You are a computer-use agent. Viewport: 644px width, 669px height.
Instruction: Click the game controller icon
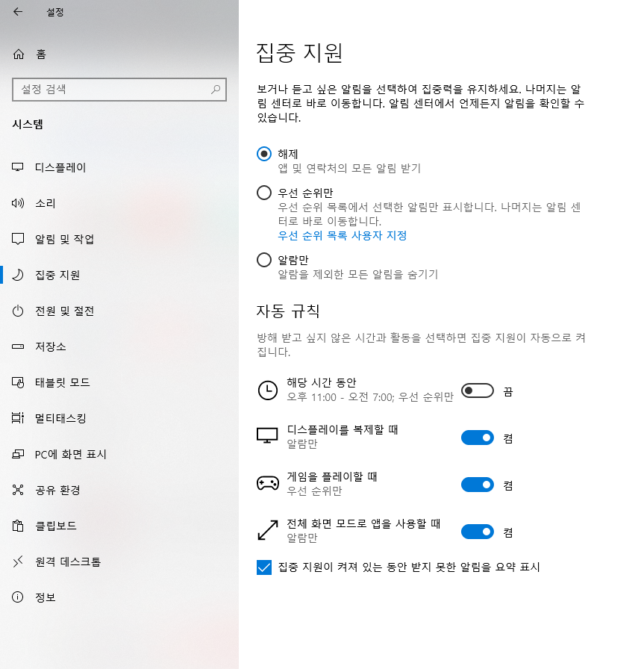268,483
